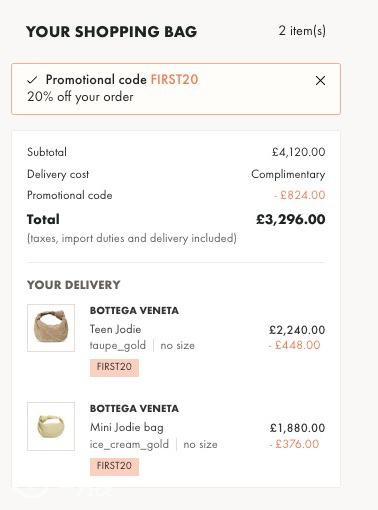
Task: Click the Complimentary delivery cost text
Action: point(288,174)
